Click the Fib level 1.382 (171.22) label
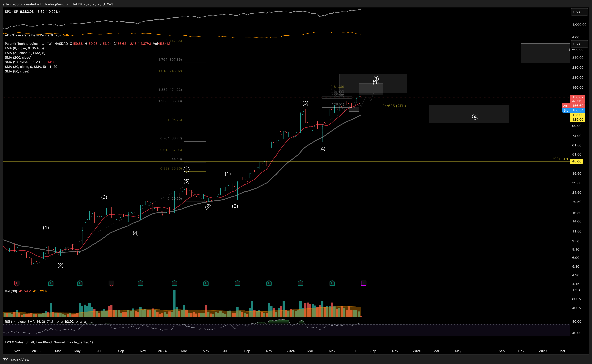The image size is (592, 364). coord(170,90)
